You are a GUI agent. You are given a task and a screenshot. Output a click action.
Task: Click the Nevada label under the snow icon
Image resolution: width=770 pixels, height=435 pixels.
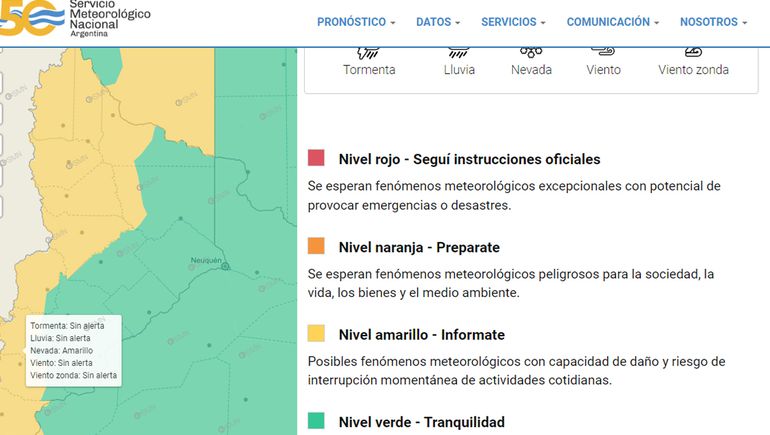(531, 70)
